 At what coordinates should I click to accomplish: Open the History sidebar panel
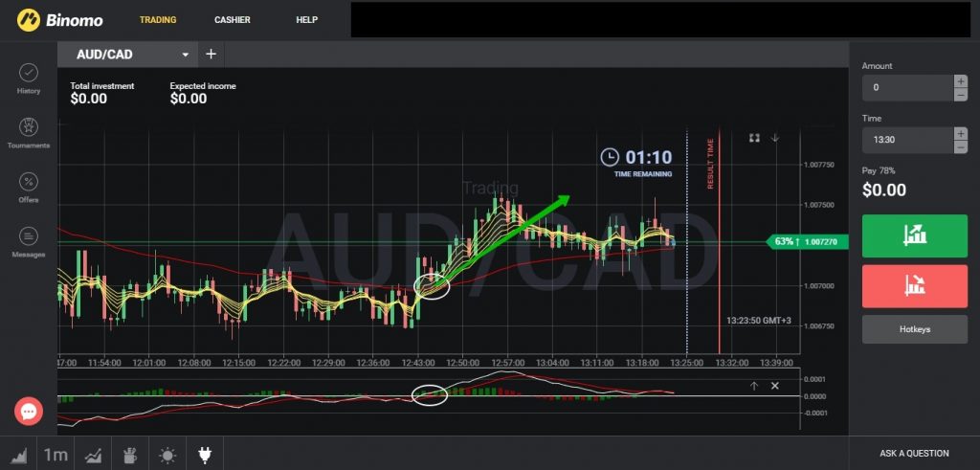pos(28,79)
